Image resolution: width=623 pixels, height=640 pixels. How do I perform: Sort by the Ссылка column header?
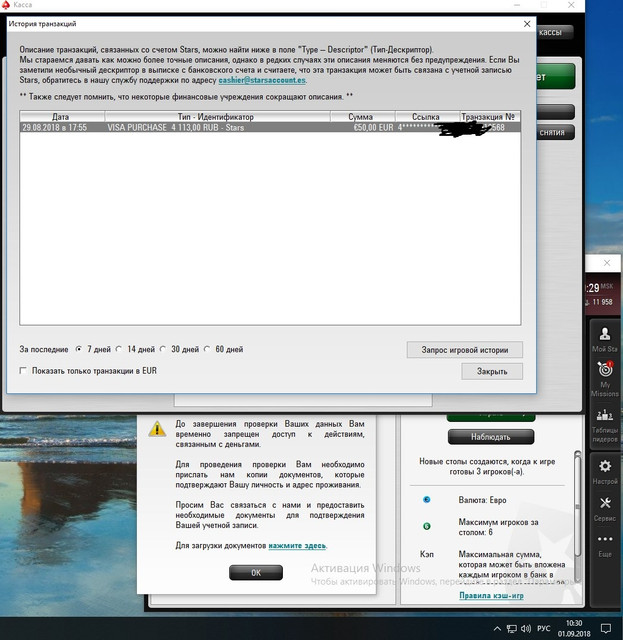point(427,117)
